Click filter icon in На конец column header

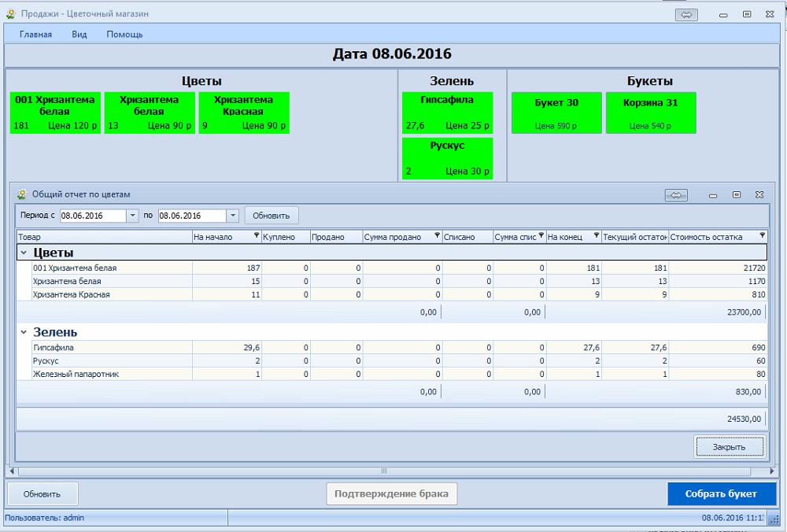tap(597, 235)
